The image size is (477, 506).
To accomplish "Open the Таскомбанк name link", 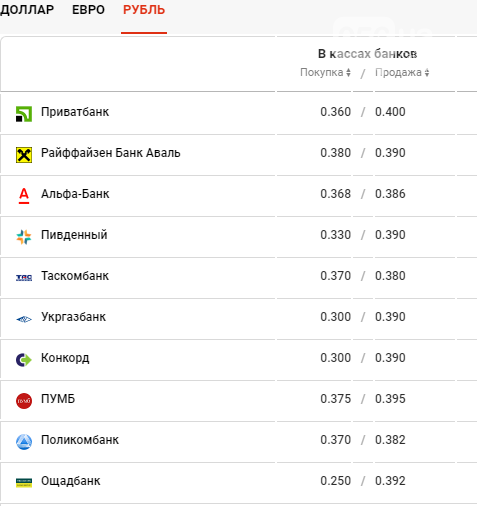I will (75, 276).
